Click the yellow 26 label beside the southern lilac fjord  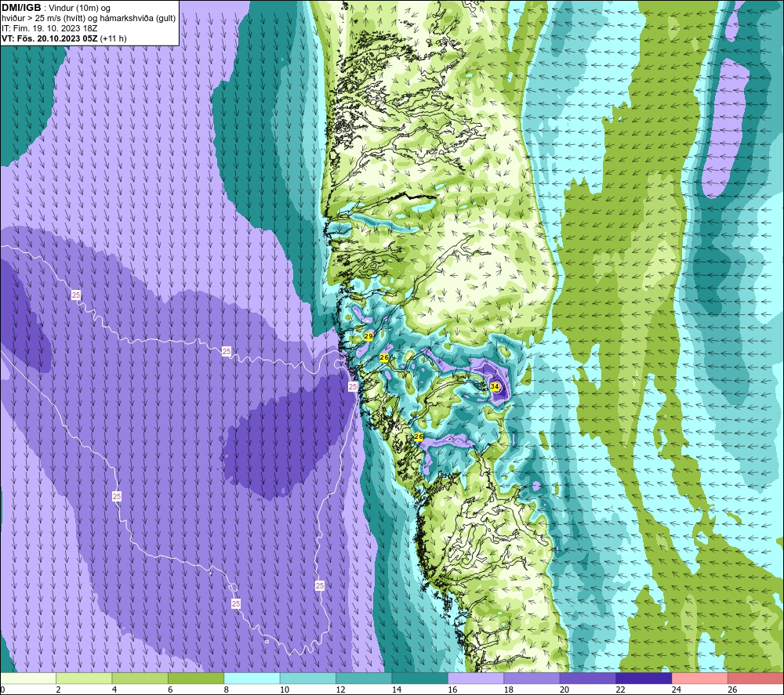(419, 436)
